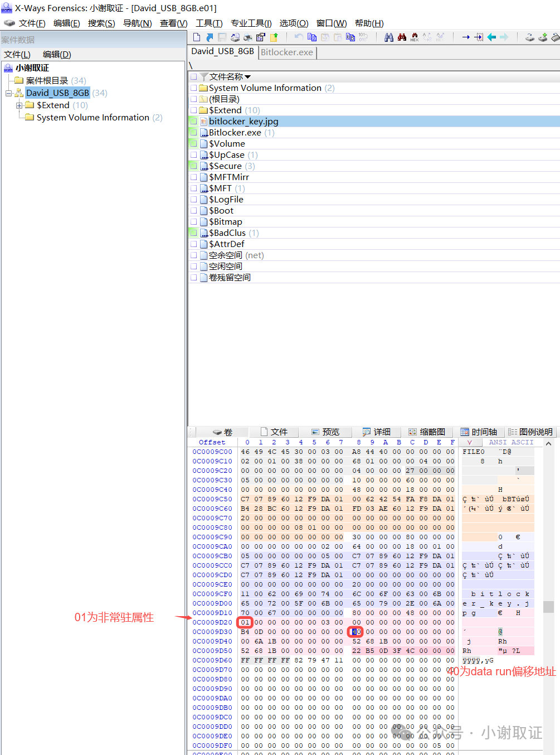Click the Save floppy disk icon
Image resolution: width=560 pixels, height=755 pixels.
click(x=222, y=37)
